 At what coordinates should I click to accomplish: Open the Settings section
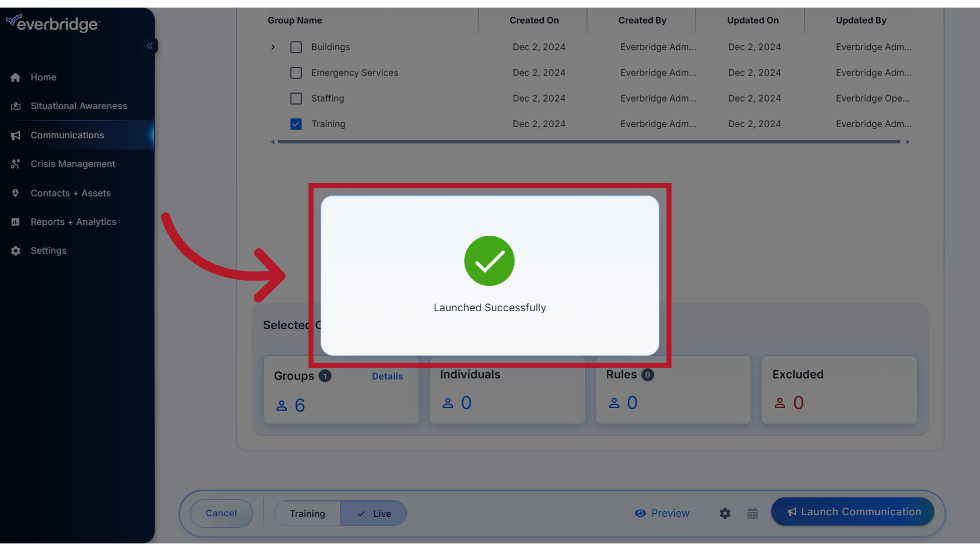click(x=48, y=251)
